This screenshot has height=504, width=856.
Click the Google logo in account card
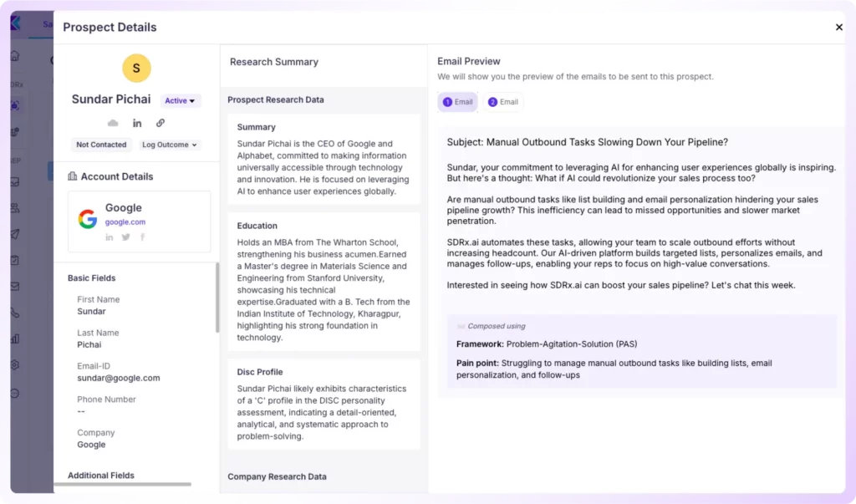coord(87,219)
